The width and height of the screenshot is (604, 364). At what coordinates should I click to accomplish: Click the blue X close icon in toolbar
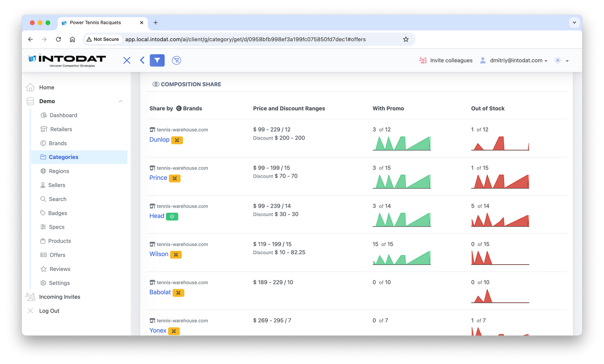(x=127, y=60)
